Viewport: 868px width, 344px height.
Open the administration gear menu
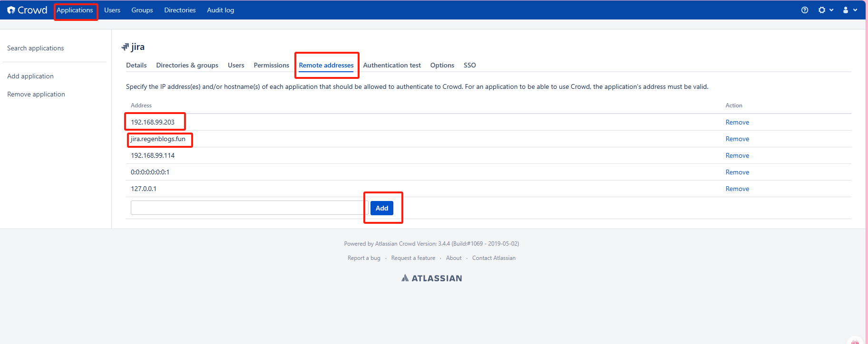pos(825,10)
